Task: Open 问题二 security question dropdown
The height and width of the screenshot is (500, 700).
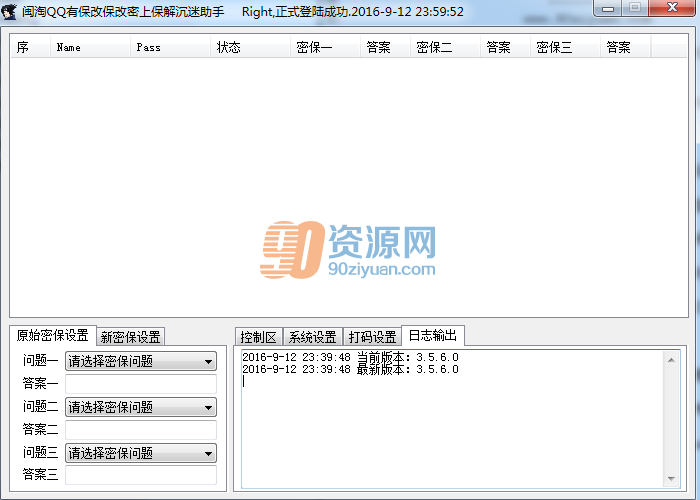Action: click(141, 407)
